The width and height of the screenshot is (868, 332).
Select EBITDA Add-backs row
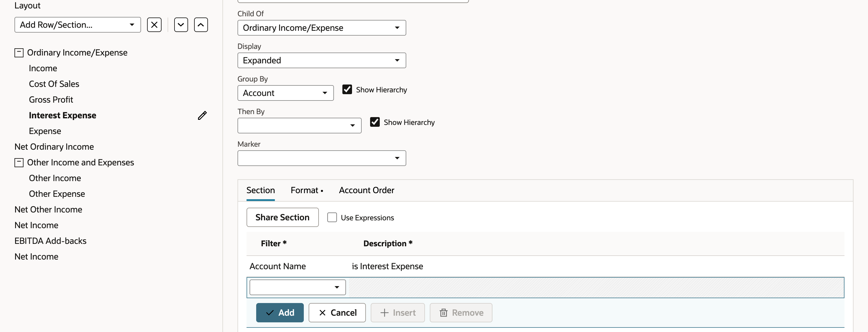pos(50,241)
